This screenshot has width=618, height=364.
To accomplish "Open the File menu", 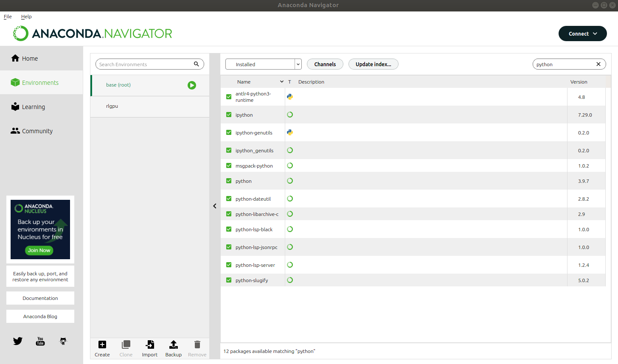I will pos(8,17).
